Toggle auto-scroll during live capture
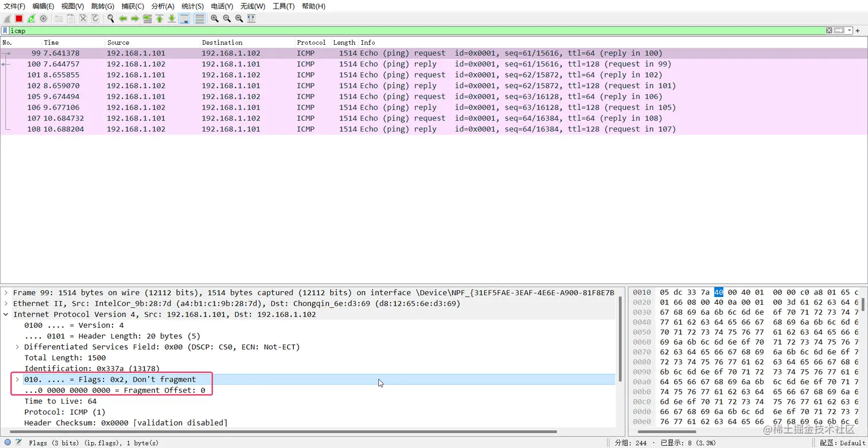 click(184, 18)
